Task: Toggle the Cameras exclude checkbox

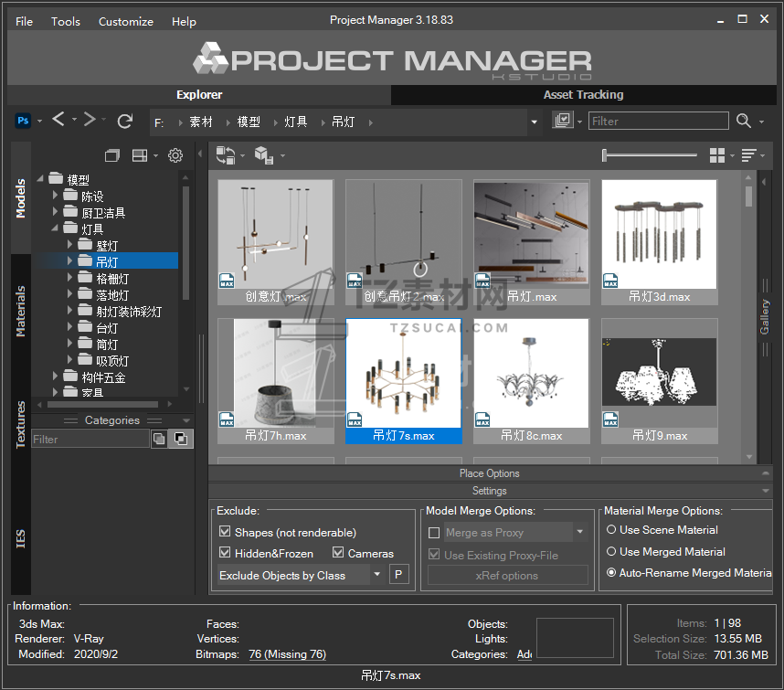Action: [338, 553]
